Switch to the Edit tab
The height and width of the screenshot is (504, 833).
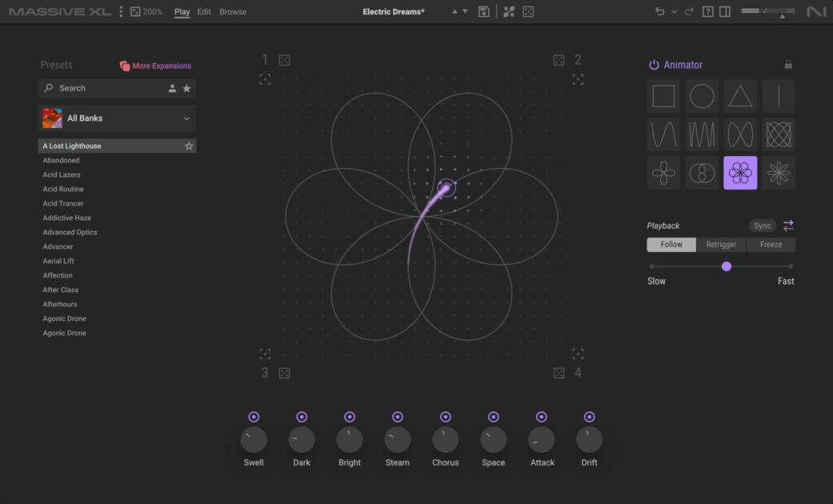pos(204,12)
